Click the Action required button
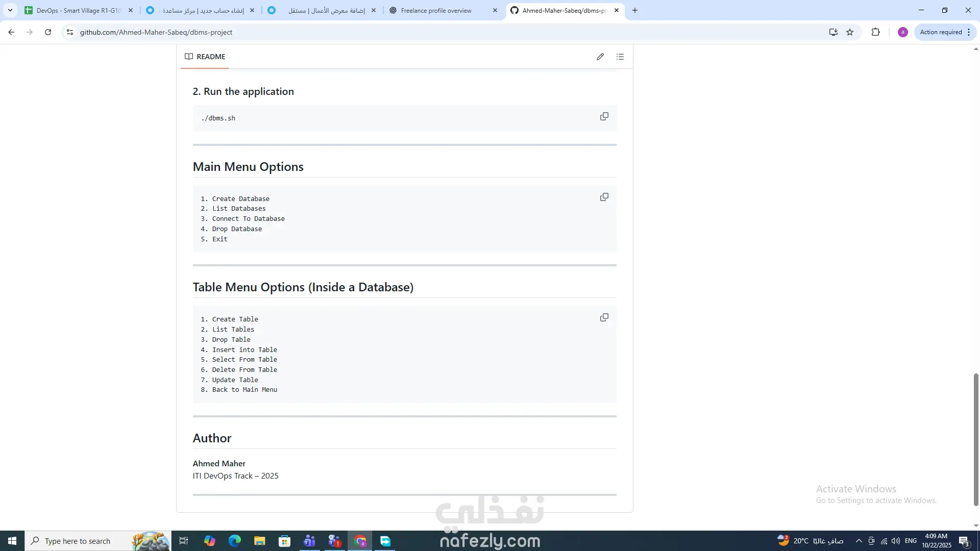 tap(940, 32)
